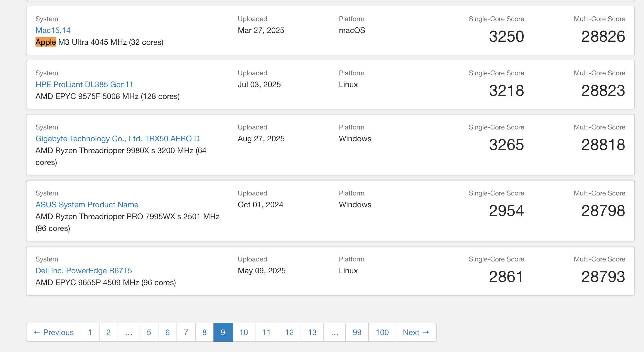This screenshot has height=352, width=644.
Task: Jump to pagination page 1
Action: coord(90,332)
